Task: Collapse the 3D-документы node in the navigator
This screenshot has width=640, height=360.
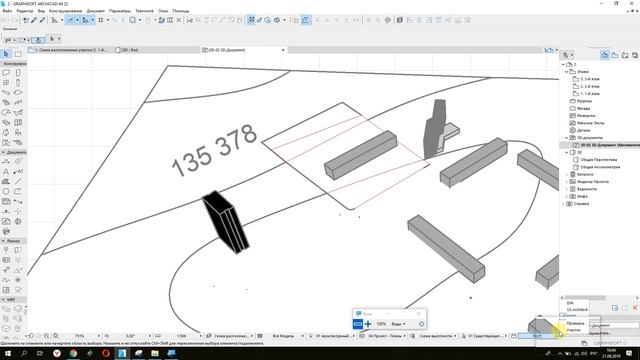Action: (567, 138)
